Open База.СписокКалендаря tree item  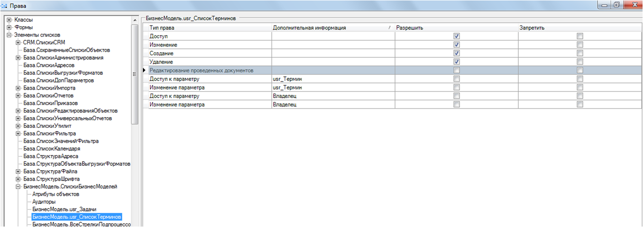coord(52,148)
